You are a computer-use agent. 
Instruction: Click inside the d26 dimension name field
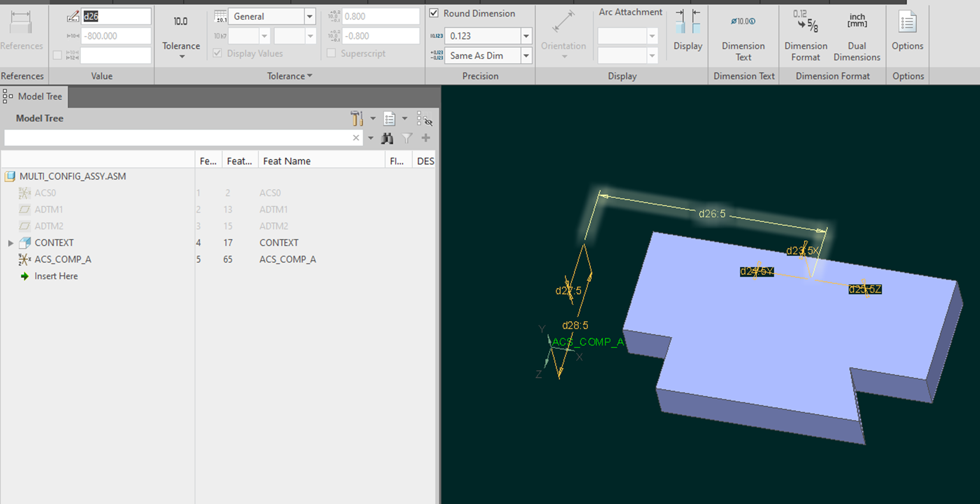tap(116, 16)
